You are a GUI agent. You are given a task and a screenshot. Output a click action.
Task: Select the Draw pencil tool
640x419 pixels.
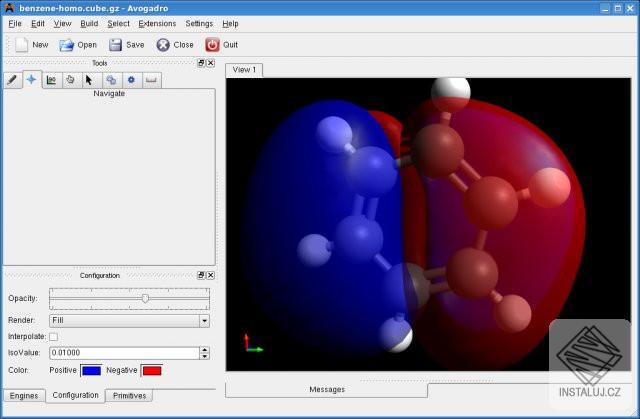(12, 80)
